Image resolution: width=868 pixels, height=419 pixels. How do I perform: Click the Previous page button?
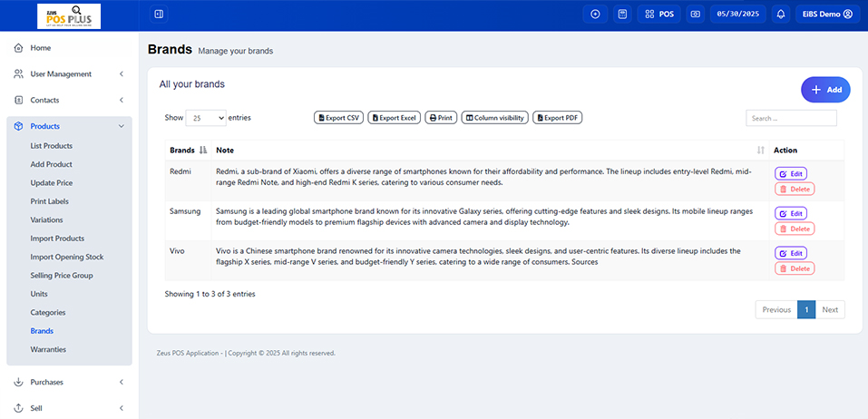[776, 310]
